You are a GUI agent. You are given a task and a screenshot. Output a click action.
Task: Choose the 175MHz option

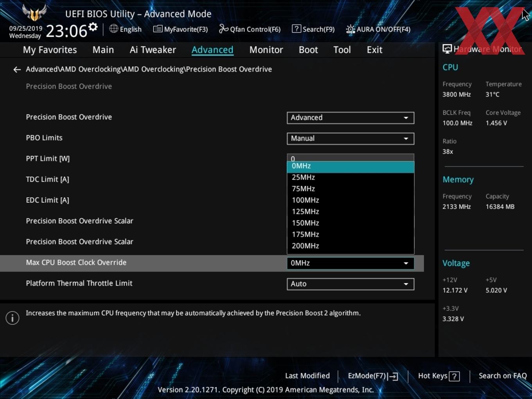click(350, 235)
